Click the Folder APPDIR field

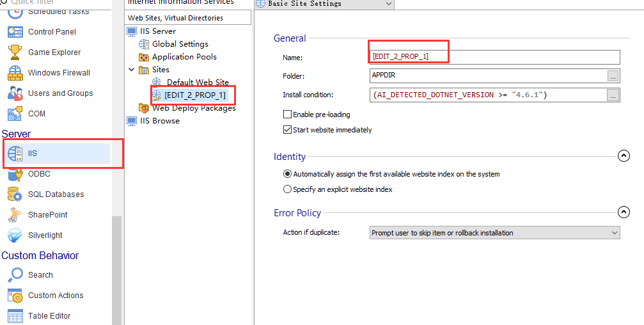(489, 75)
